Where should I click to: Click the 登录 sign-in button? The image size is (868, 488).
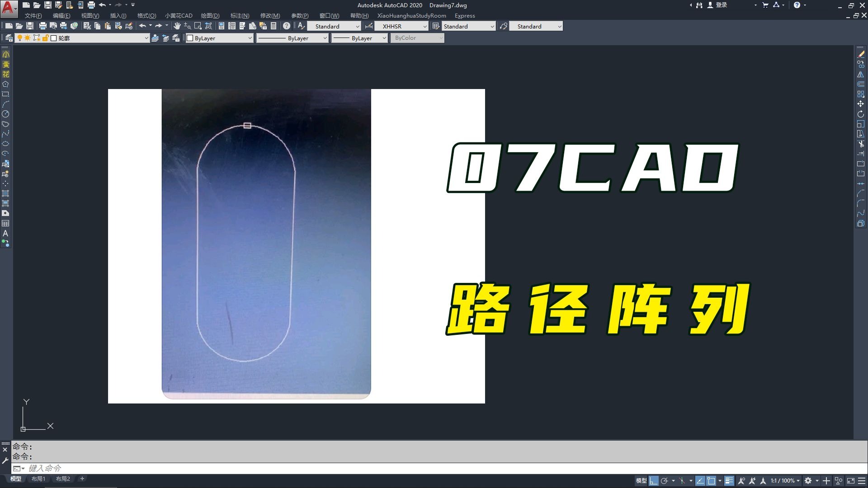tap(717, 5)
